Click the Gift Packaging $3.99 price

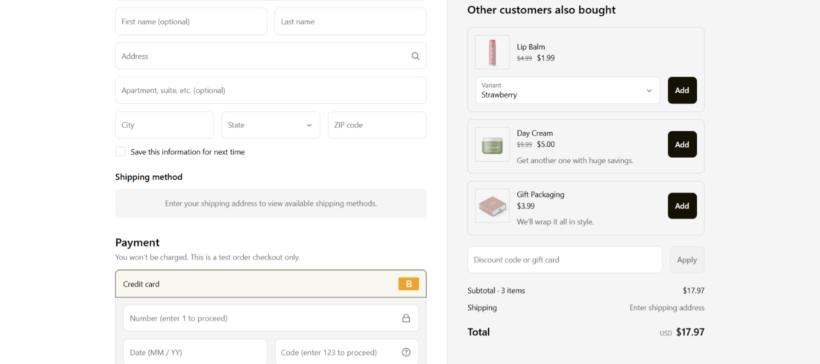coord(526,206)
